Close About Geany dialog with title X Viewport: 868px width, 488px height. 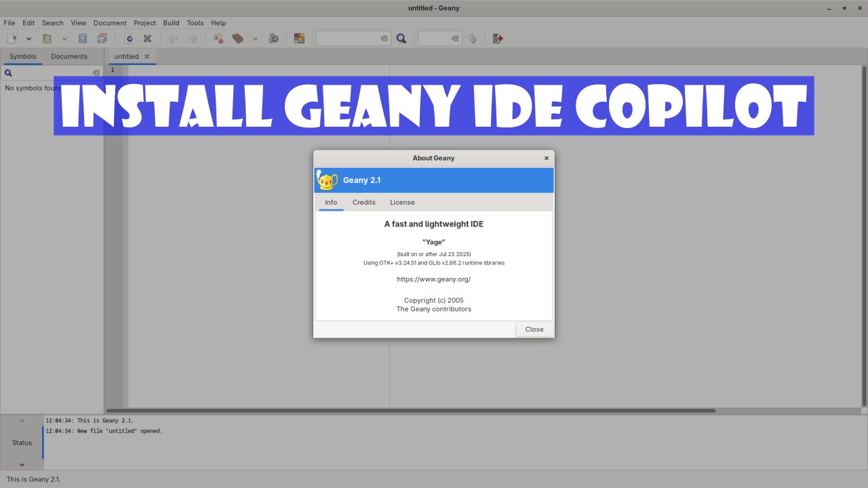click(x=547, y=158)
